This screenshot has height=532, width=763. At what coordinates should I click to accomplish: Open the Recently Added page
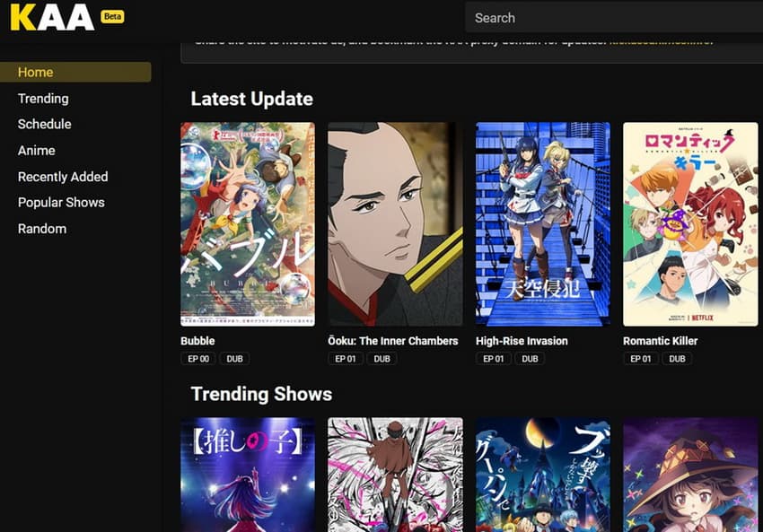(62, 177)
